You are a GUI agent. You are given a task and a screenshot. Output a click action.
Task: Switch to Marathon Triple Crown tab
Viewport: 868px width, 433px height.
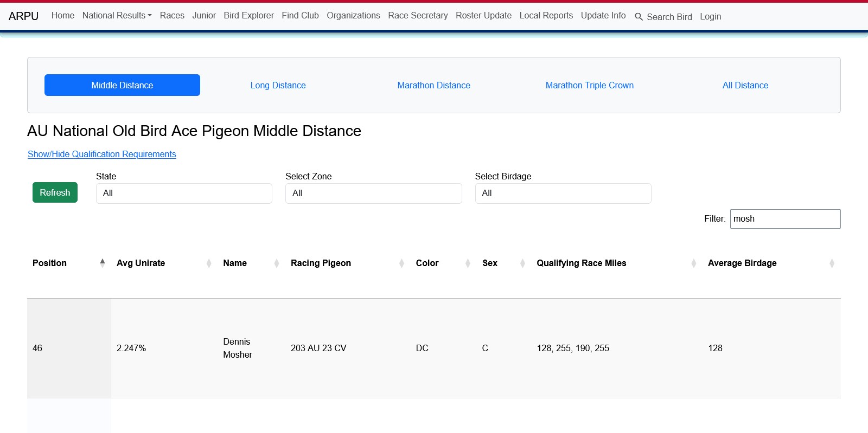pyautogui.click(x=589, y=85)
